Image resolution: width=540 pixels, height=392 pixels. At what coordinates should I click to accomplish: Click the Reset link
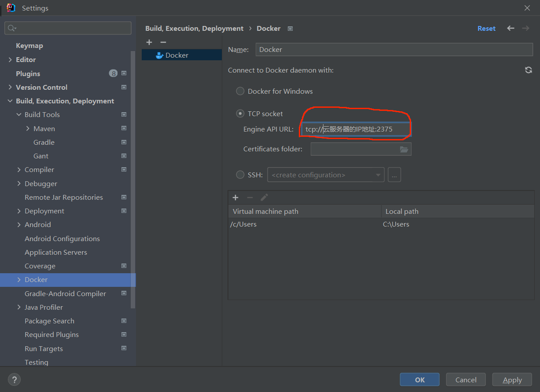(486, 28)
